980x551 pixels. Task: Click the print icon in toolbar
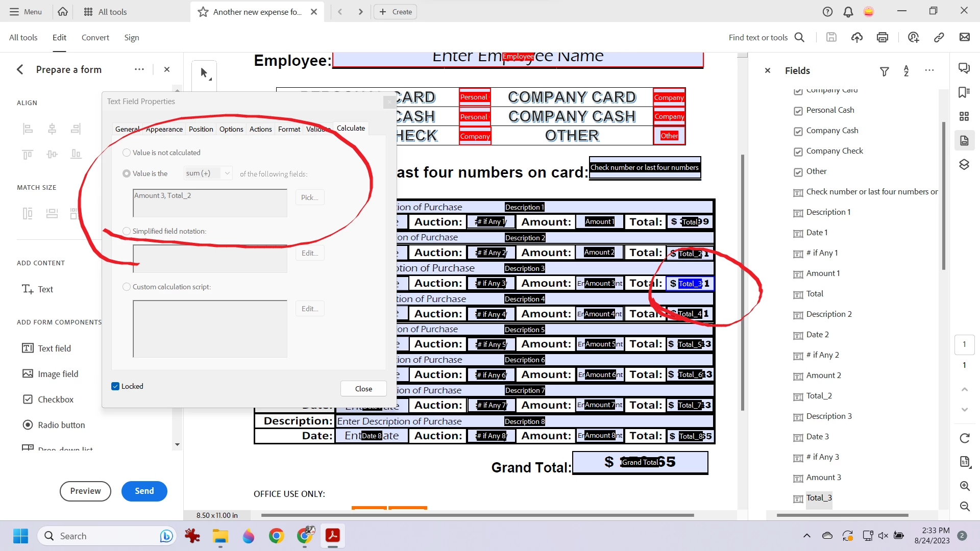(x=883, y=37)
